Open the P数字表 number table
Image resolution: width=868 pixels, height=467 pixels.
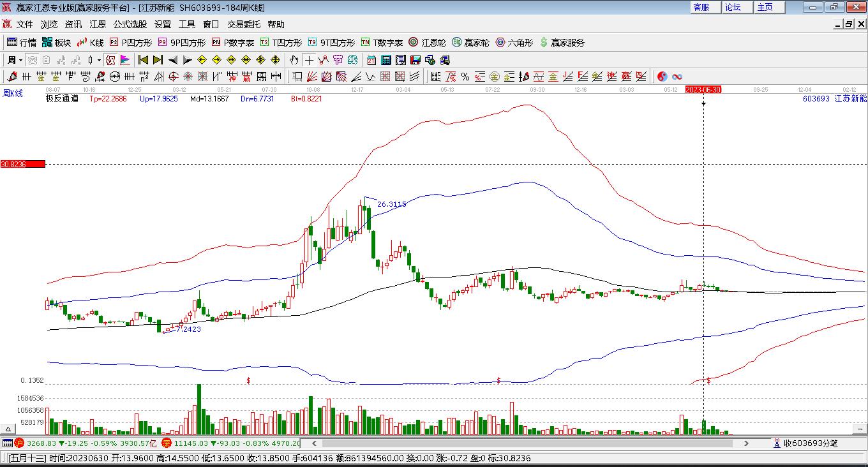coord(233,43)
